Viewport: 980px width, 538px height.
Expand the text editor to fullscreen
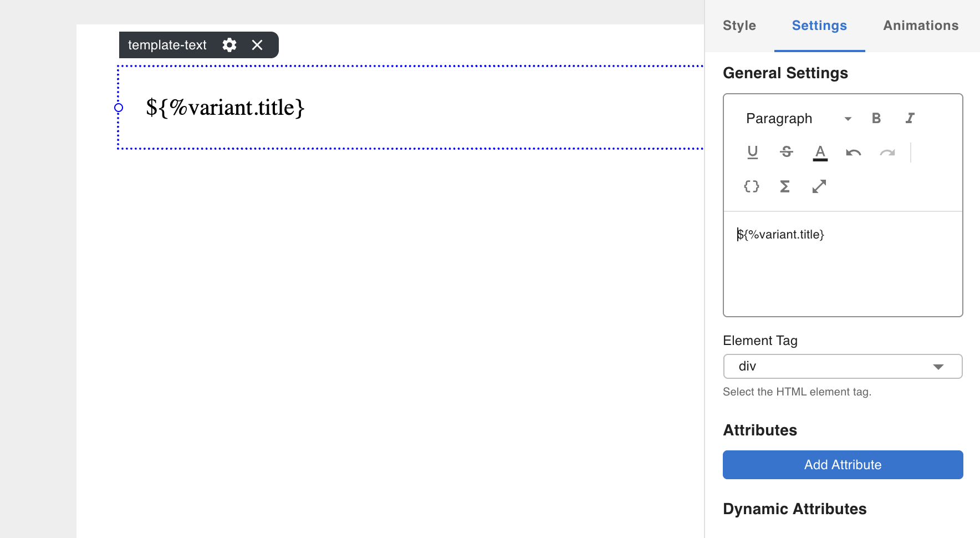(x=819, y=186)
